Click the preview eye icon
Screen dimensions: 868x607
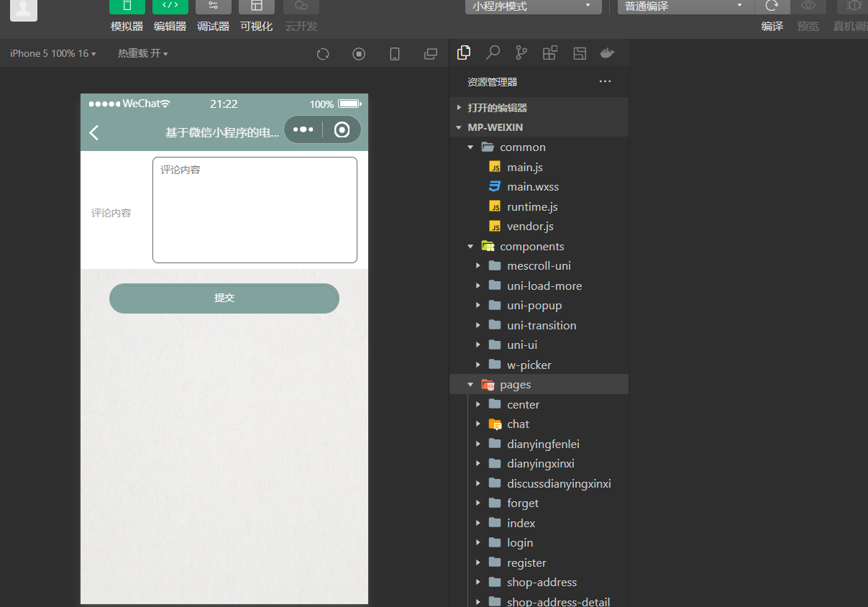[808, 6]
